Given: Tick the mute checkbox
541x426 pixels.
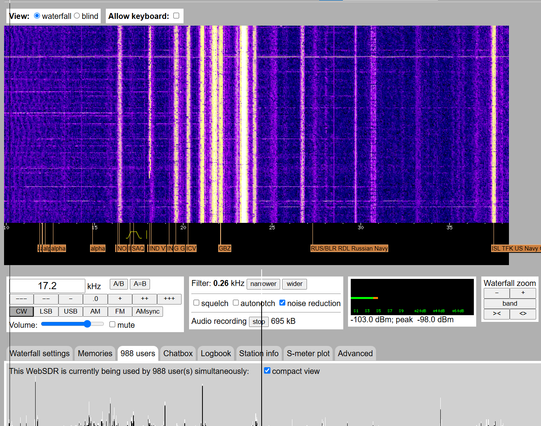Looking at the screenshot, I should (112, 324).
